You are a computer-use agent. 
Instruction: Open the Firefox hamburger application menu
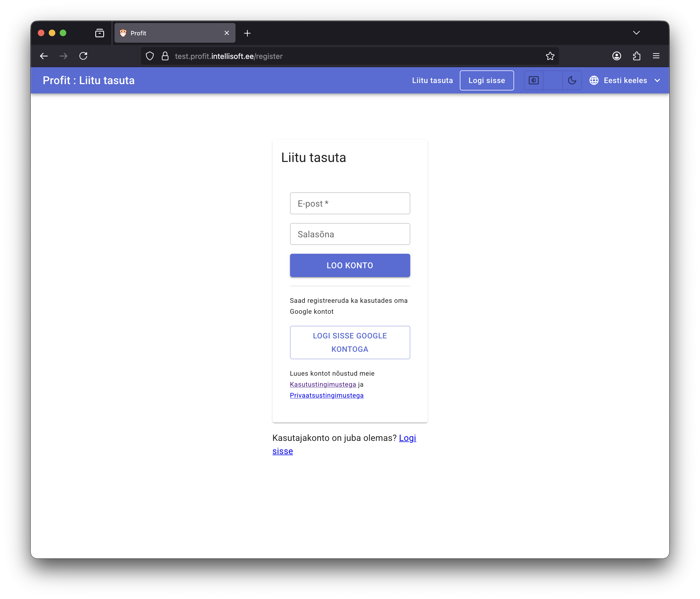click(656, 56)
